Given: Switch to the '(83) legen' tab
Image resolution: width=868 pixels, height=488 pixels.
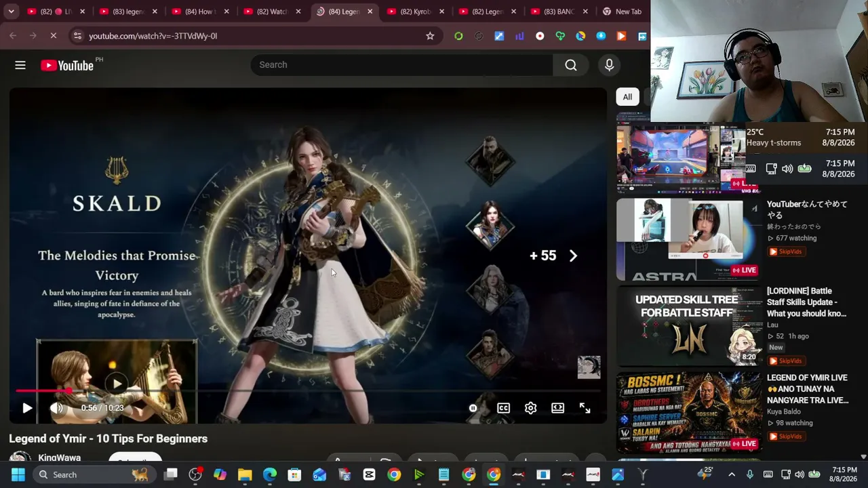Looking at the screenshot, I should [127, 12].
